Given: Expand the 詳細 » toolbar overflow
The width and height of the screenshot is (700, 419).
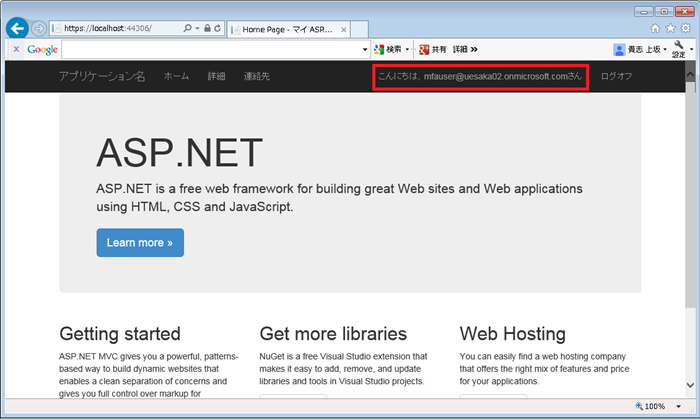Looking at the screenshot, I should pos(465,50).
